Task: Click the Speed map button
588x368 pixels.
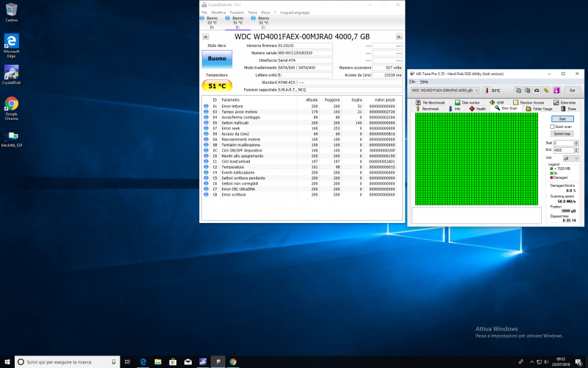Action: tap(562, 134)
